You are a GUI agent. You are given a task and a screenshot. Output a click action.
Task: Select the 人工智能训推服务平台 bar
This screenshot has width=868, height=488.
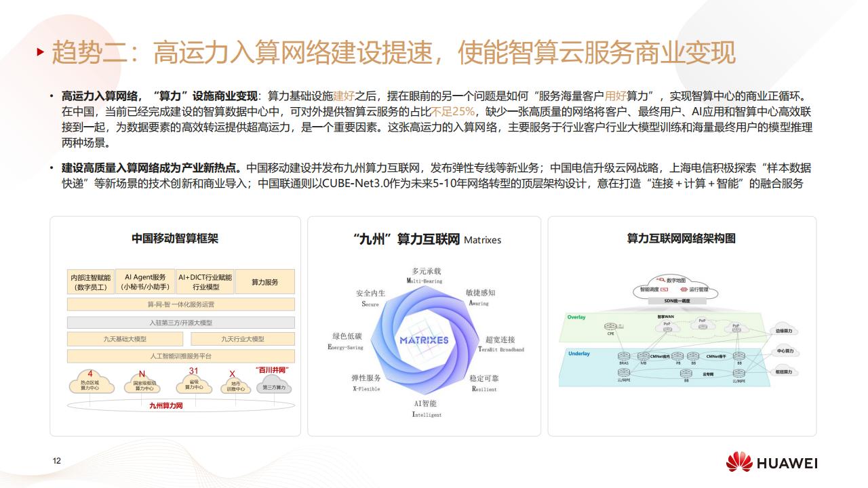(181, 356)
